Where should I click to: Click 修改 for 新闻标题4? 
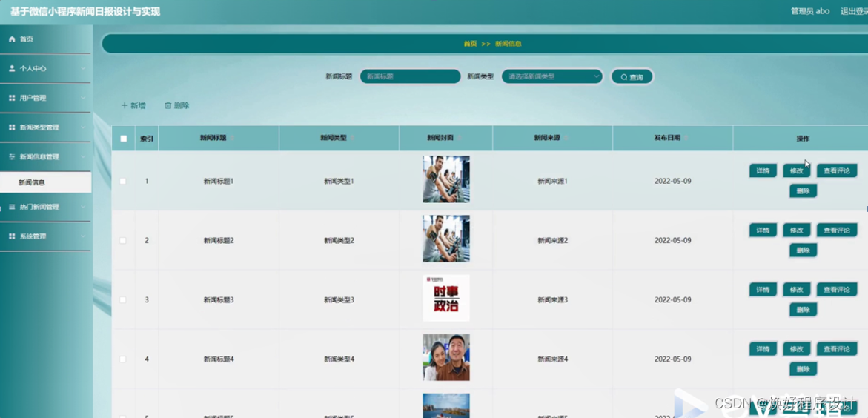pos(797,348)
